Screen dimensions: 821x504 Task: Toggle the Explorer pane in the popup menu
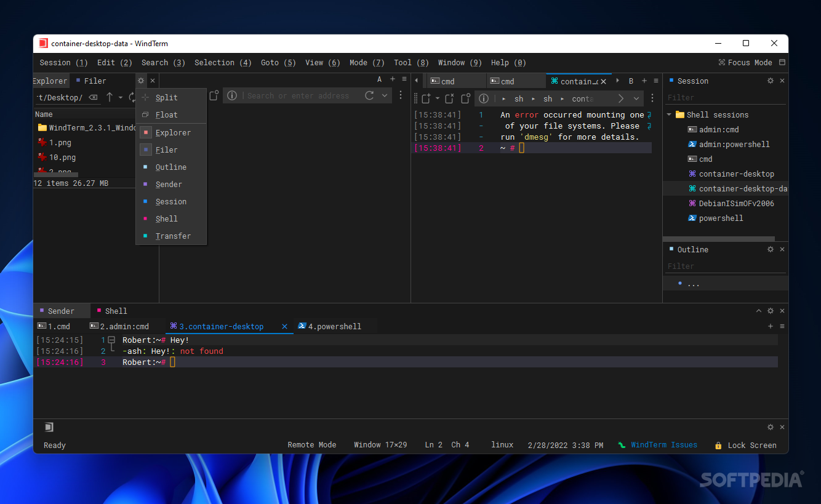click(171, 132)
